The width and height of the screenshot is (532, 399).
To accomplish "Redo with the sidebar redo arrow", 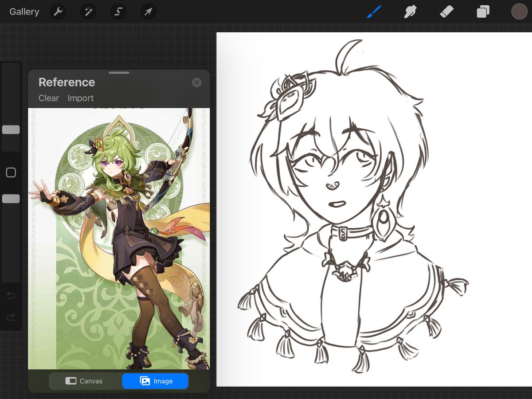I will 11,317.
